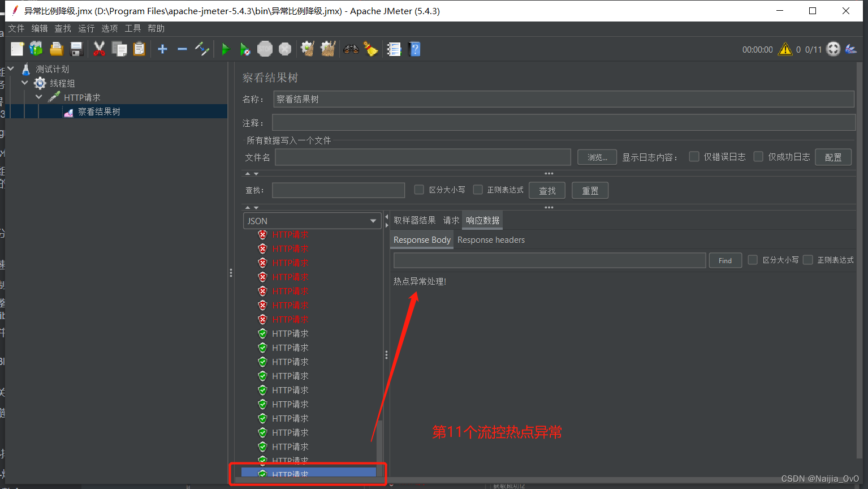
Task: Create a new test plan
Action: point(17,49)
